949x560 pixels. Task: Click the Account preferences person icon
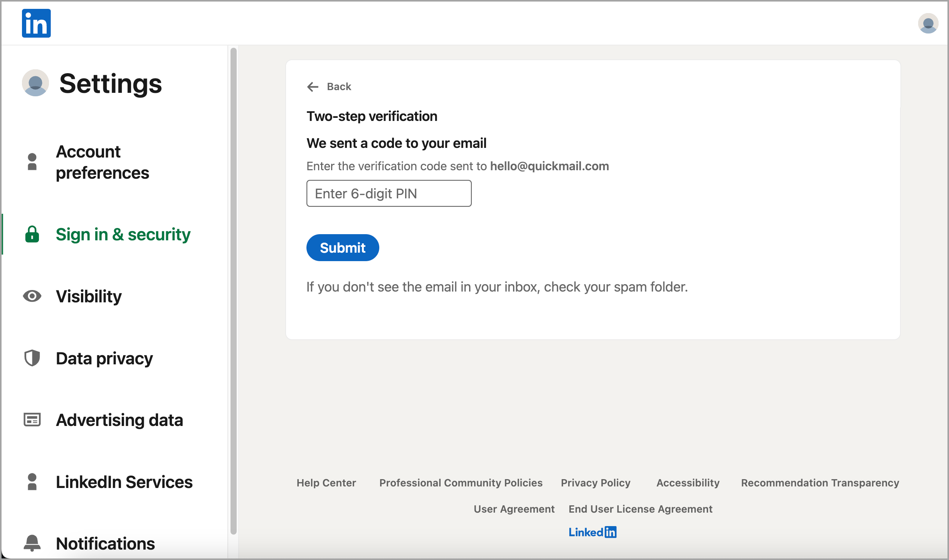pos(32,162)
